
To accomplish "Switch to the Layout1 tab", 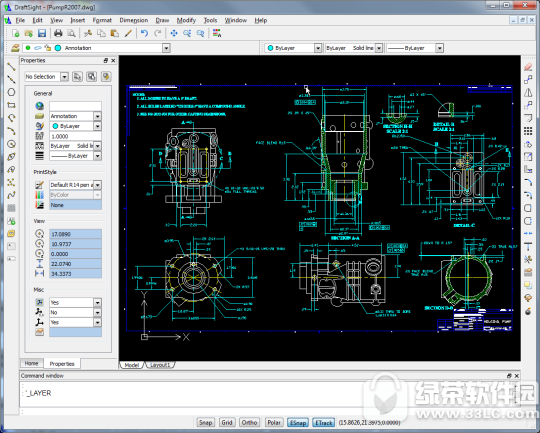I will [x=160, y=365].
